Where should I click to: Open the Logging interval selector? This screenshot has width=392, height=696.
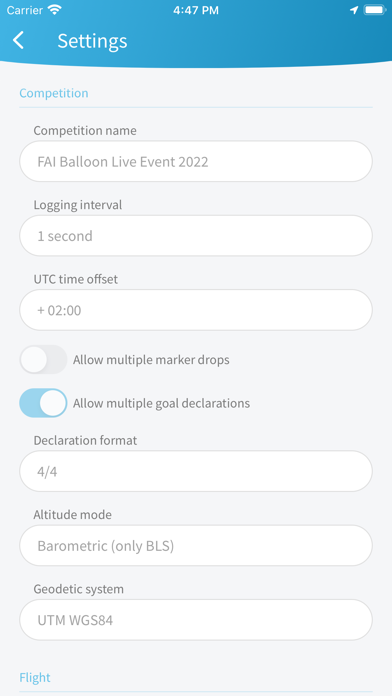[196, 236]
